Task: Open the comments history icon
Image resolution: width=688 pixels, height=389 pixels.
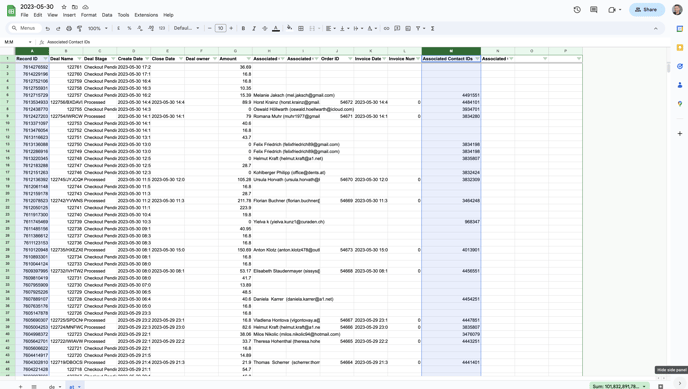Action: pos(594,10)
